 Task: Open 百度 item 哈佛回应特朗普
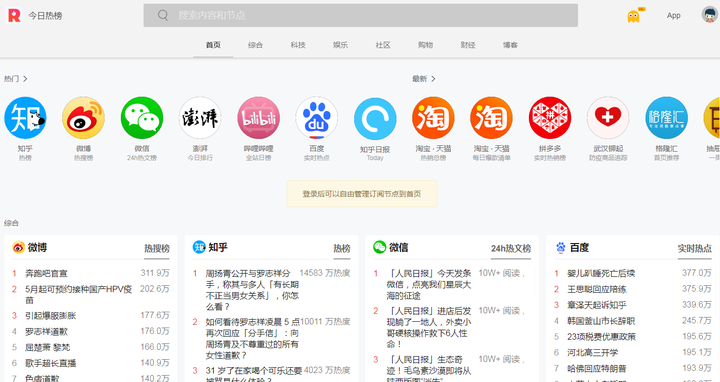point(597,368)
